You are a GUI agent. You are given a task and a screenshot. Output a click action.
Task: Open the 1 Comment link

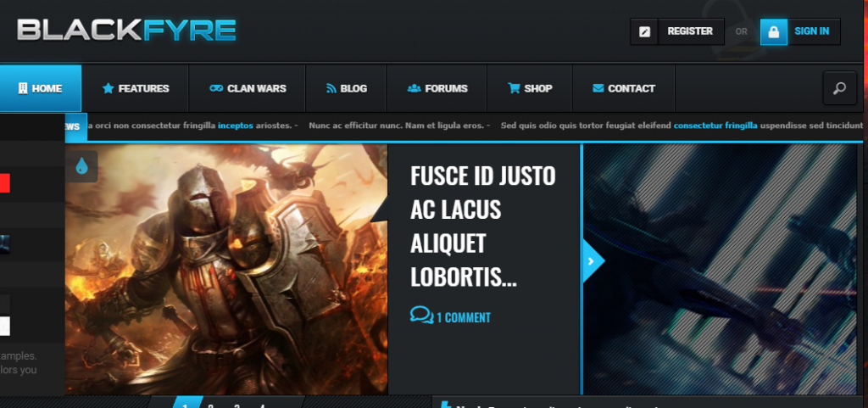point(464,318)
